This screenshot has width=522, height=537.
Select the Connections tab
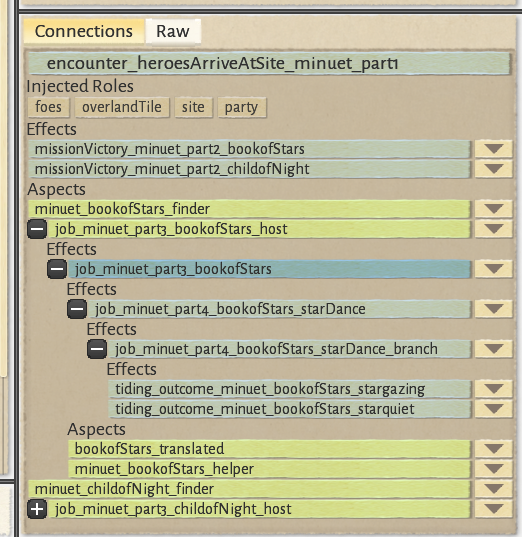(x=84, y=31)
